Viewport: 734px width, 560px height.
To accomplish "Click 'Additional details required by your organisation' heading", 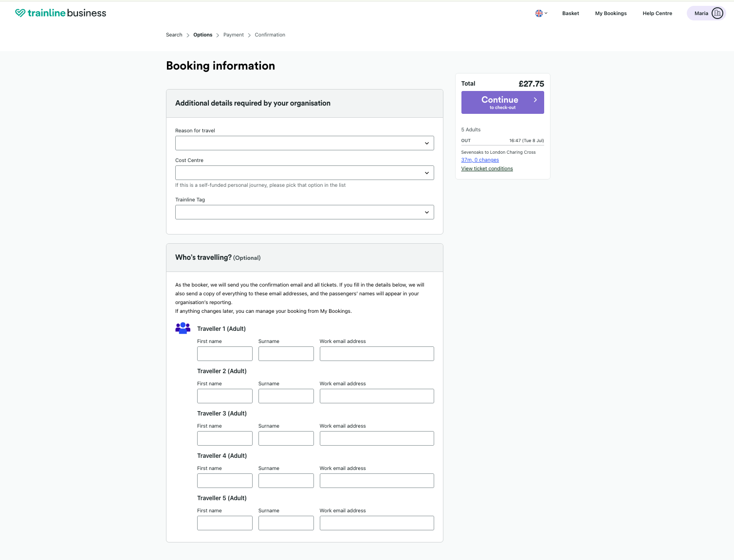I will click(x=253, y=103).
